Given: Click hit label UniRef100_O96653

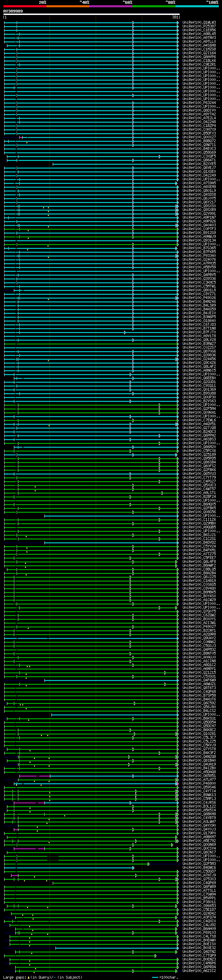Looking at the screenshot, I should pos(199,906).
